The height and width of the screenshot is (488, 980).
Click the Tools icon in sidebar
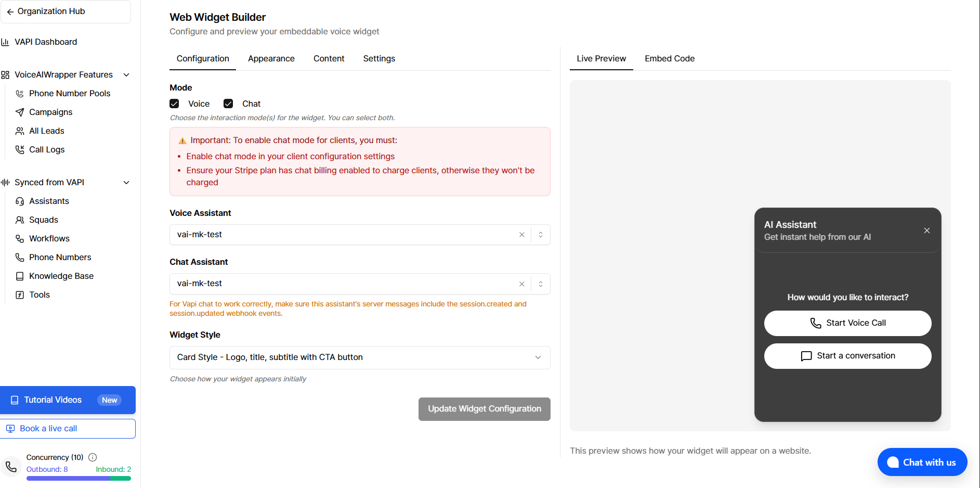click(x=20, y=295)
